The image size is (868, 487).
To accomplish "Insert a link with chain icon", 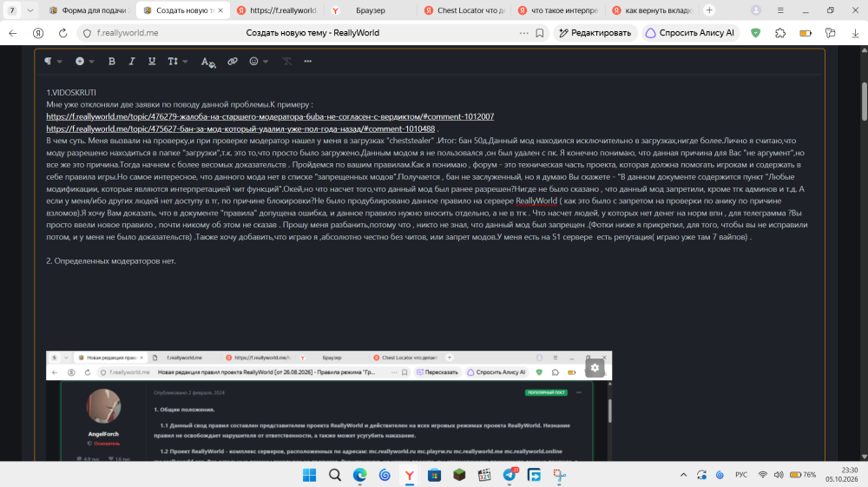I will point(233,62).
